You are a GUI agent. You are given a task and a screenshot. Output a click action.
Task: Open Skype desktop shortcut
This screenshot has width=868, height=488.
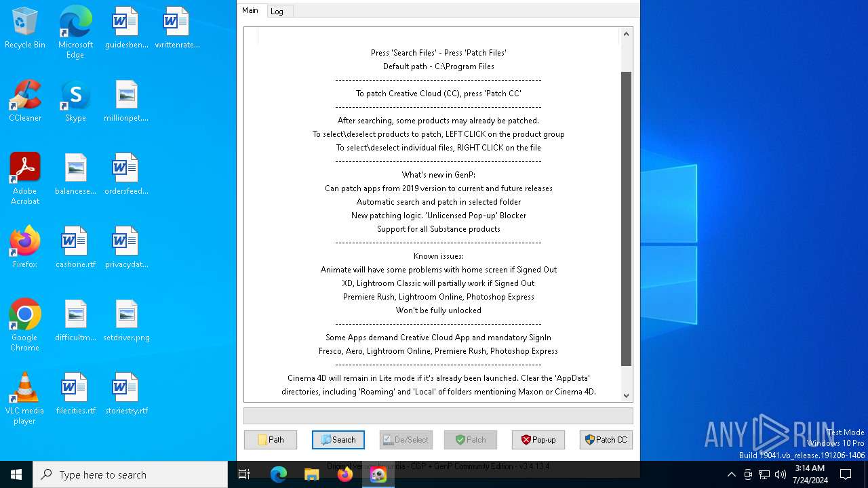click(75, 102)
